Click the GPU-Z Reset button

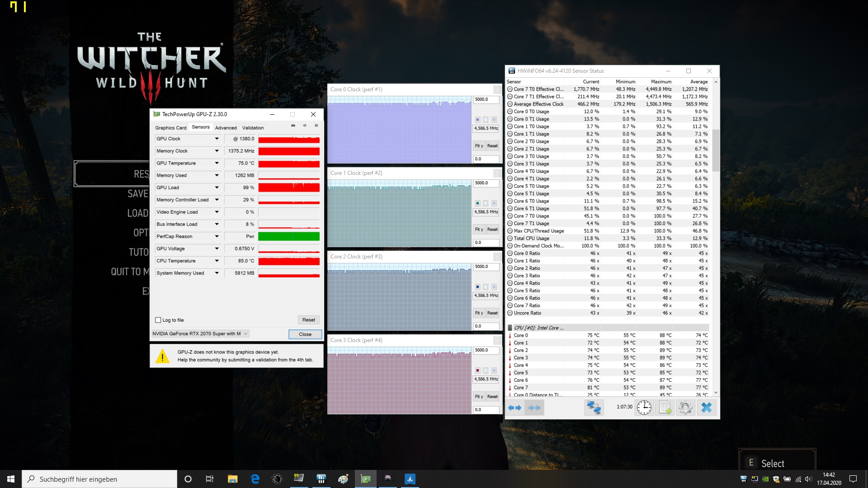coord(309,320)
